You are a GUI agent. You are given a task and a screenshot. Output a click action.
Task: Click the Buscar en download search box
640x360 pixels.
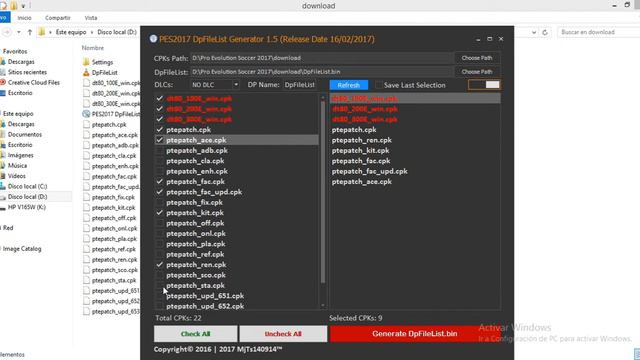click(x=598, y=32)
